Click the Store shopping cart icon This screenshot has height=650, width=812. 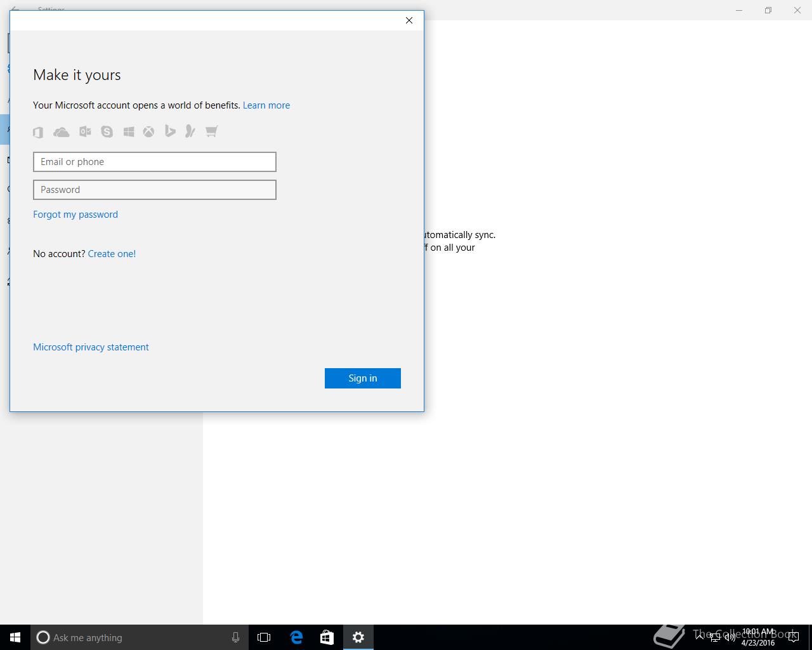coord(211,131)
